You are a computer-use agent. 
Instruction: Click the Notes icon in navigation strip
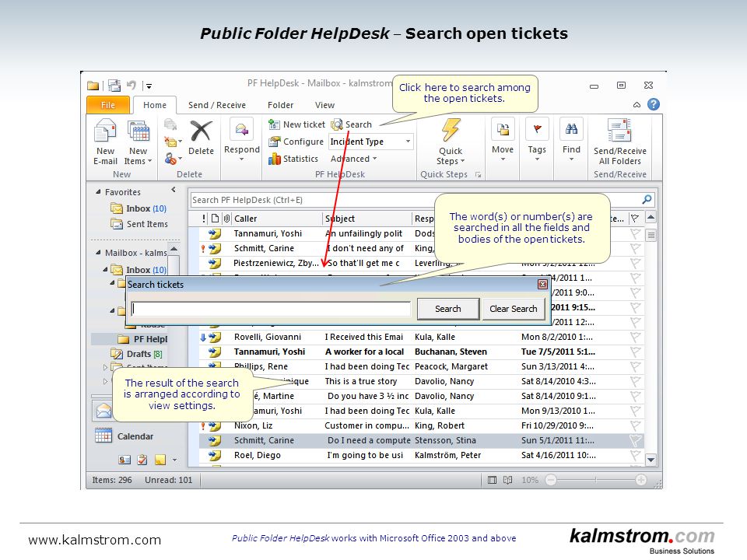point(160,460)
